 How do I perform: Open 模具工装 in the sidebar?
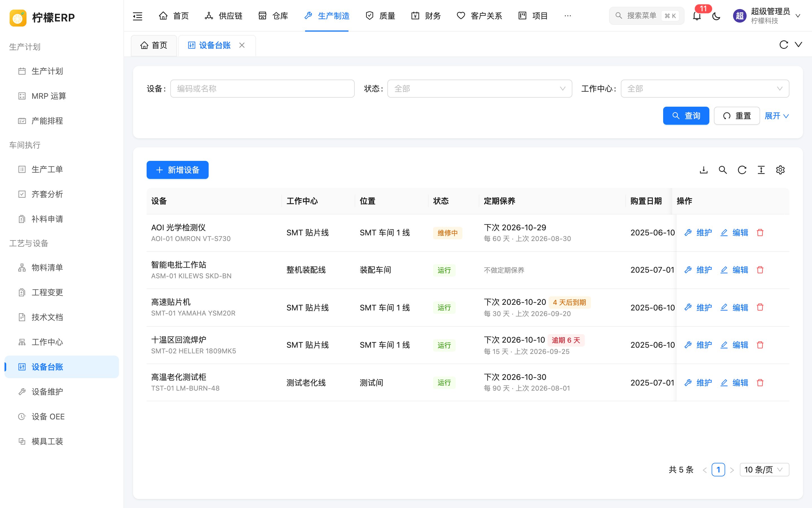point(62,441)
